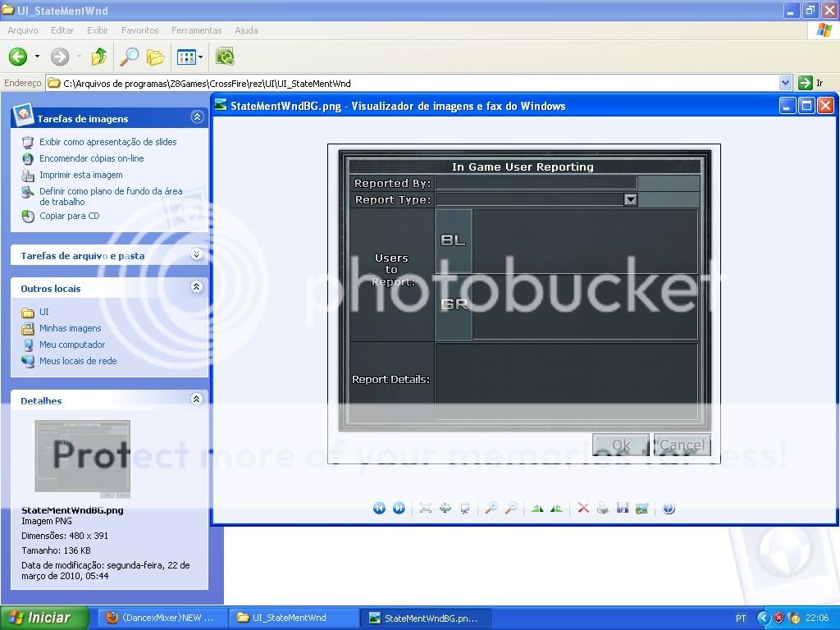Start slideshow from viewer toolbar

click(x=465, y=509)
